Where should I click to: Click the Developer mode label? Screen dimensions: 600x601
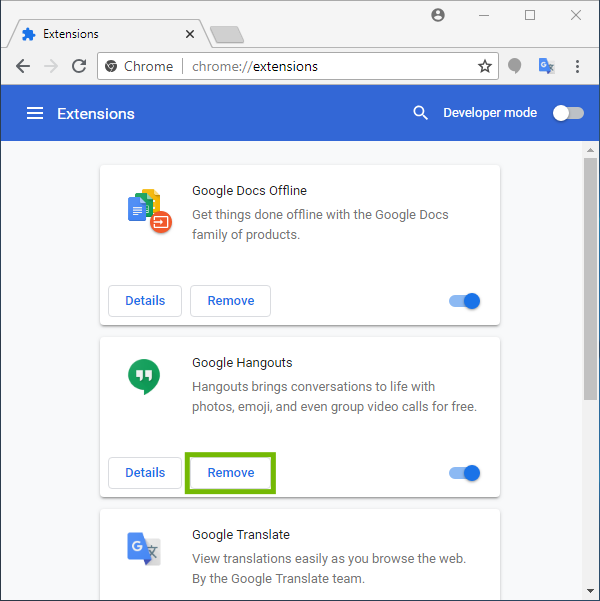[x=490, y=113]
